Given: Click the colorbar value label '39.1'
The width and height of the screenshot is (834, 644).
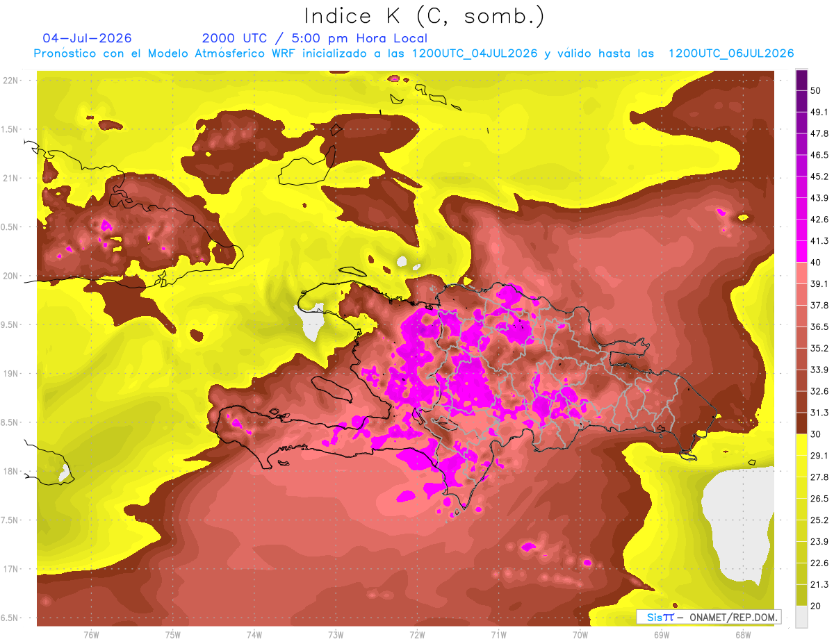Looking at the screenshot, I should pos(819,283).
